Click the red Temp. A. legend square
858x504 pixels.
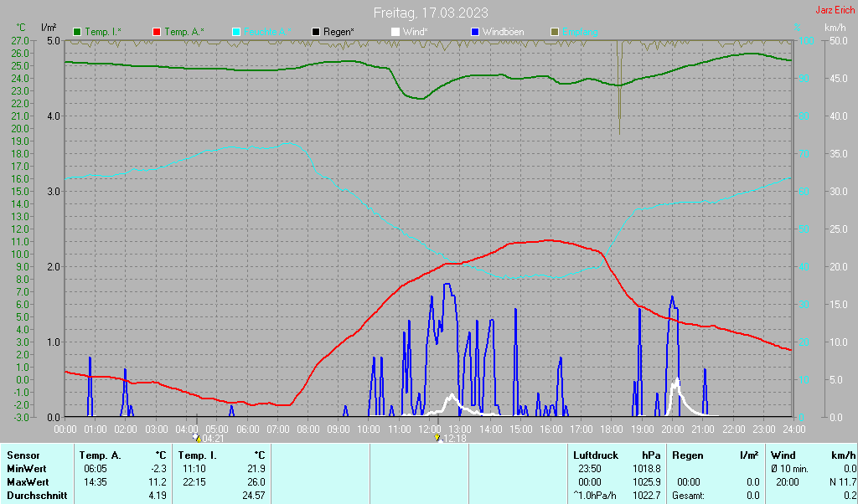(x=157, y=33)
